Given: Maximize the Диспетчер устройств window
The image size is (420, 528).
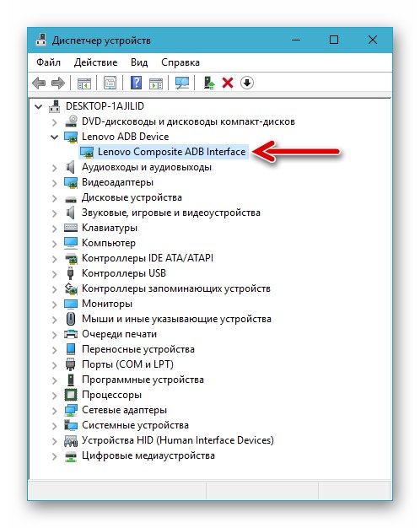Looking at the screenshot, I should (334, 40).
